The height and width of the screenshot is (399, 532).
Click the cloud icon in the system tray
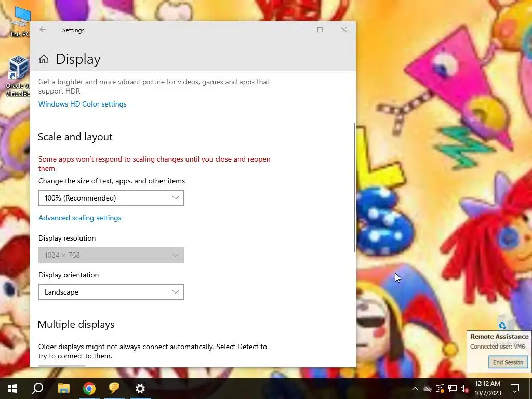[x=428, y=389]
